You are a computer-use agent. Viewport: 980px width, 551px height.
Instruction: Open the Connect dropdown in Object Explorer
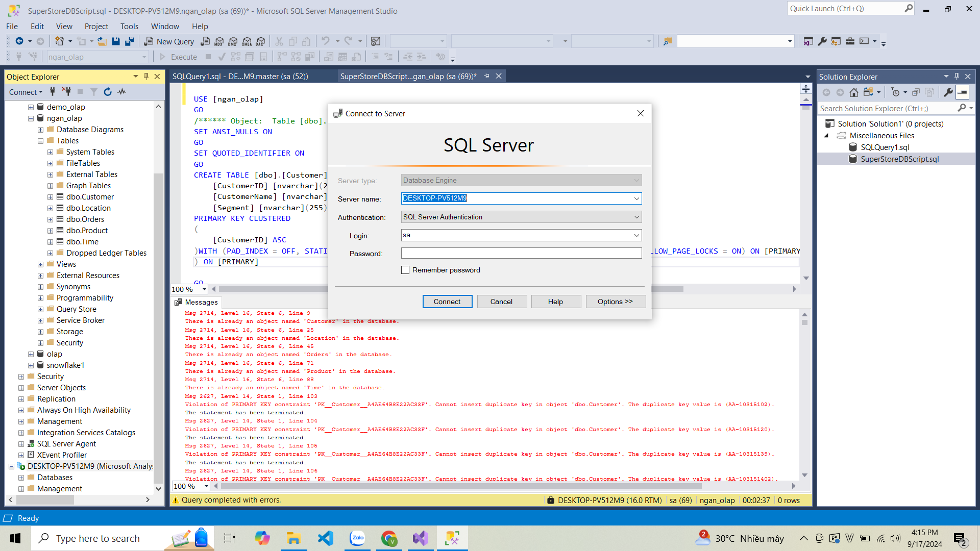pos(26,92)
